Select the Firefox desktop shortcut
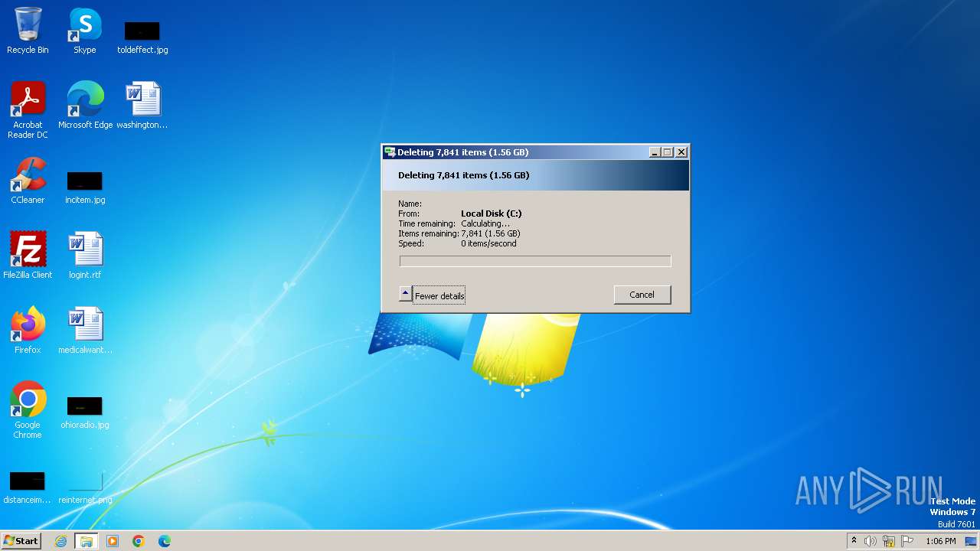This screenshot has height=551, width=980. [x=28, y=330]
